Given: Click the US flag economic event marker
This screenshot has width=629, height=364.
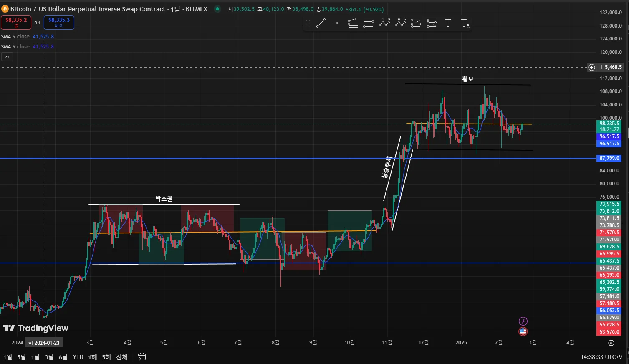Looking at the screenshot, I should (523, 331).
